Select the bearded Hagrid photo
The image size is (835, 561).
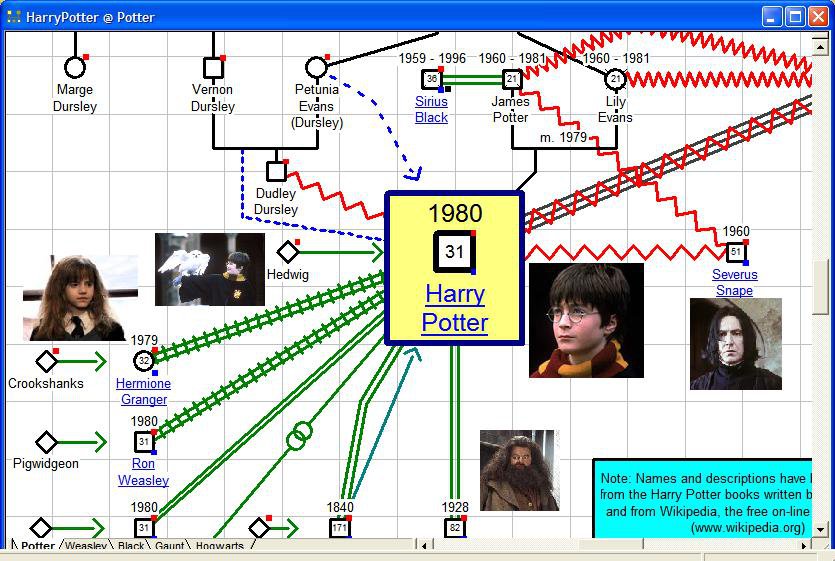point(519,470)
